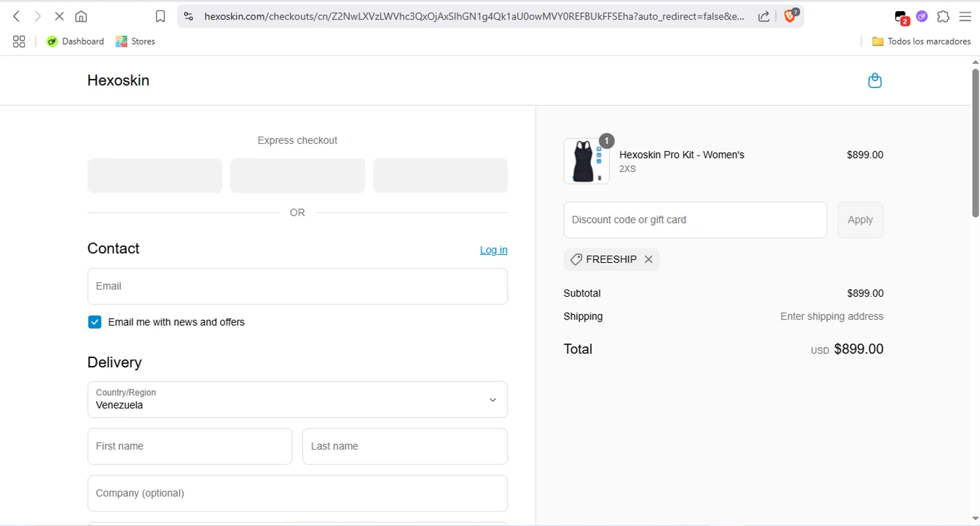
Task: Open the shopping bag cart icon
Action: coord(875,81)
